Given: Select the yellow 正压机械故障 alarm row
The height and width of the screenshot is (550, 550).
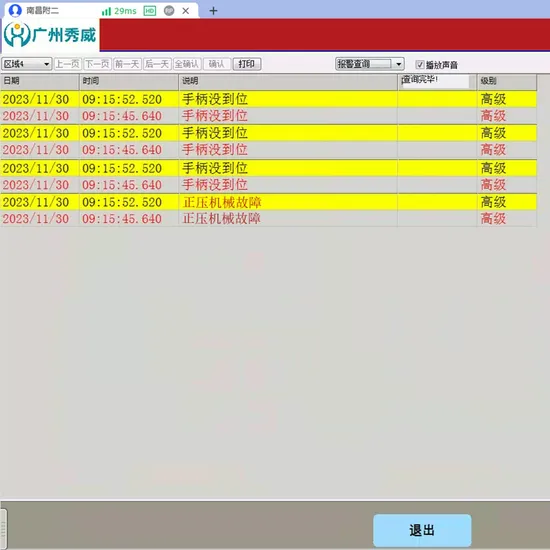Looking at the screenshot, I should click(268, 202).
